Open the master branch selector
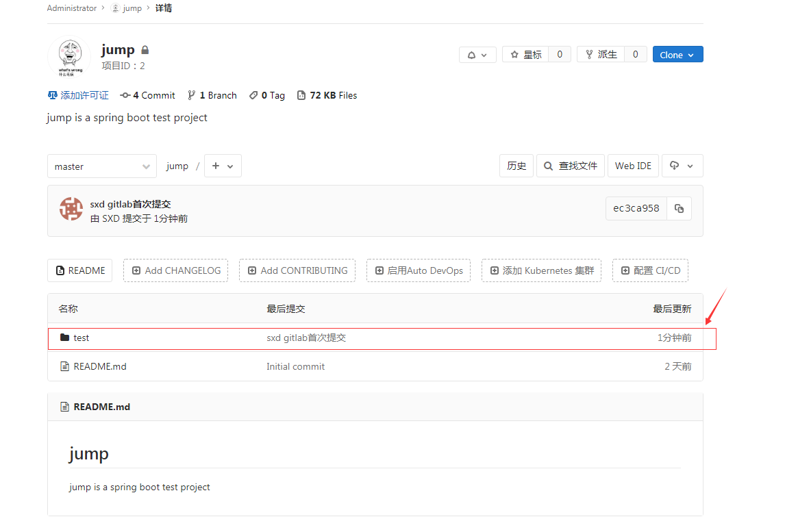Viewport: 785px width, 532px height. tap(102, 166)
